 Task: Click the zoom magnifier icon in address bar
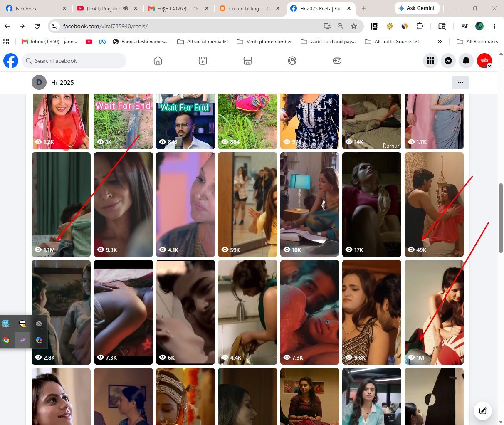(x=341, y=26)
